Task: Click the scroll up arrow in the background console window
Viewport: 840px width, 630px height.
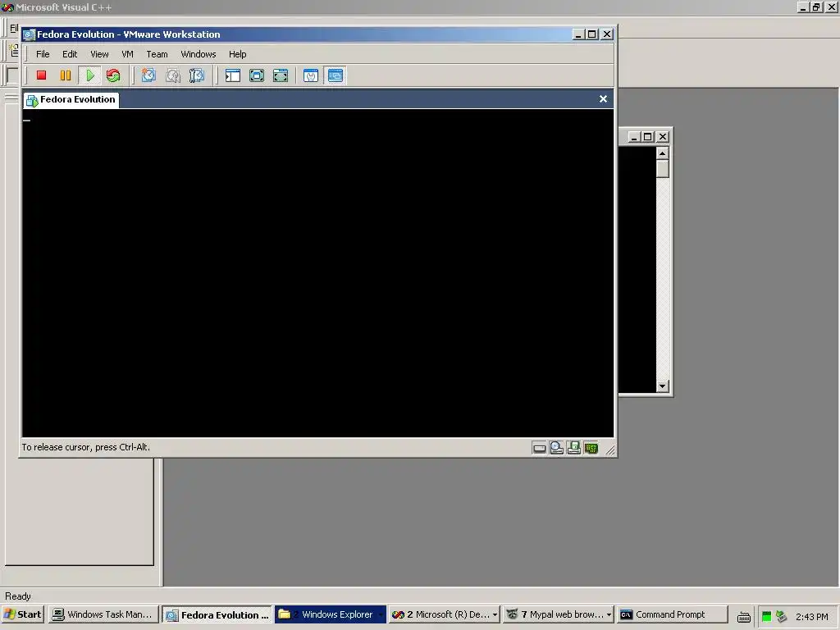Action: pos(663,153)
